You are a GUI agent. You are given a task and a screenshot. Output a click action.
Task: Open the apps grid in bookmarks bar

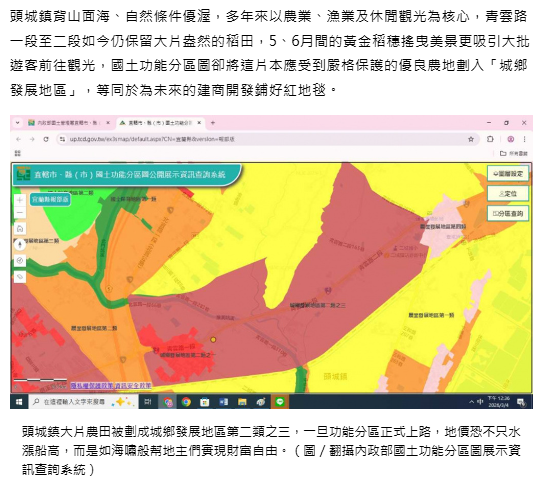click(18, 153)
